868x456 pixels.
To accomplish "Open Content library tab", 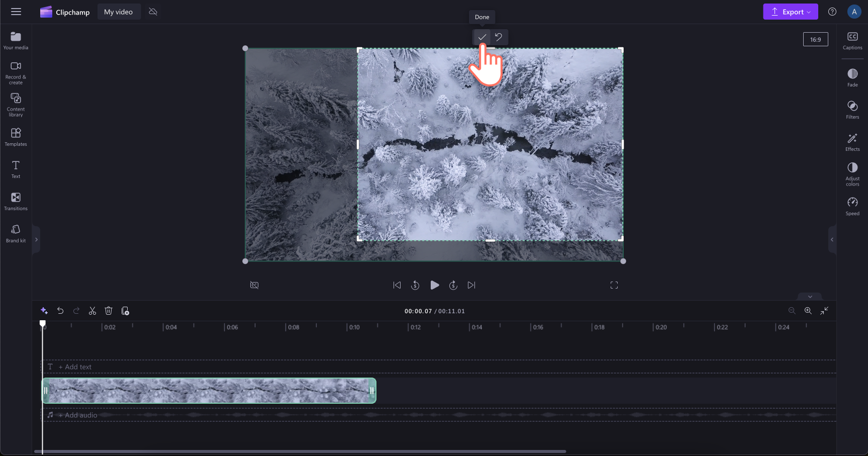I will pos(16,105).
